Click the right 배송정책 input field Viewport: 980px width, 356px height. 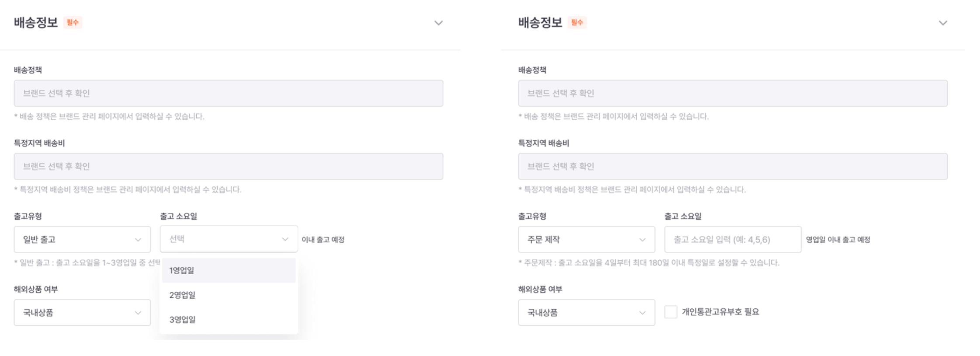click(733, 93)
